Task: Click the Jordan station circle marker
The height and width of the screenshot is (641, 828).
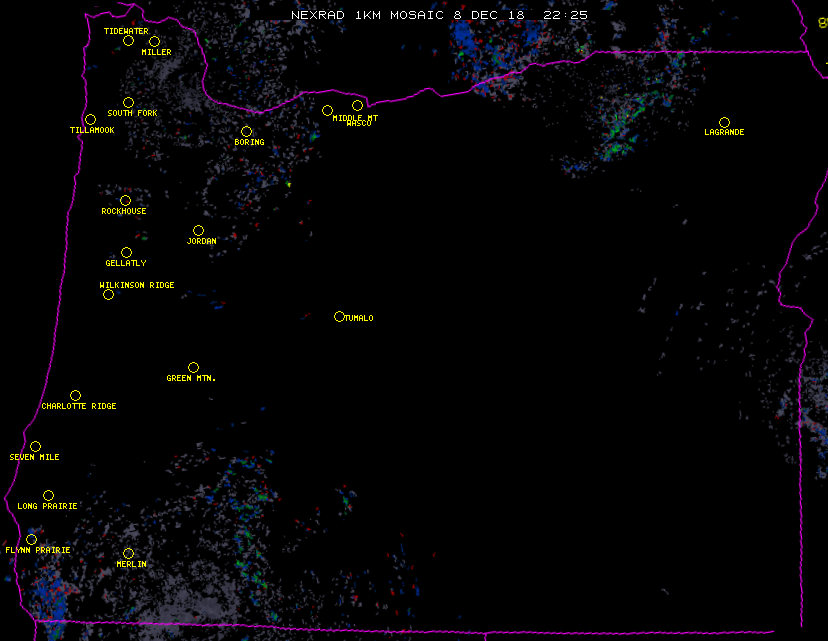Action: click(x=198, y=230)
